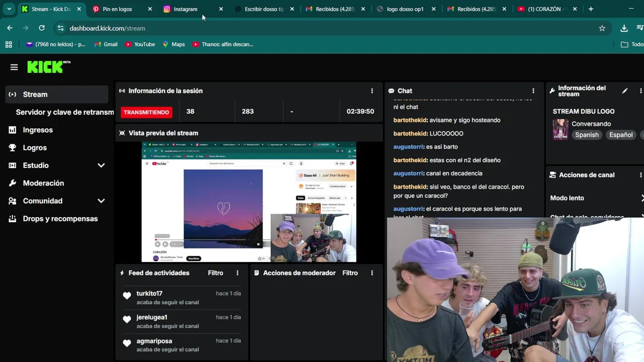Open agmariposa follow activity entry

(x=182, y=345)
